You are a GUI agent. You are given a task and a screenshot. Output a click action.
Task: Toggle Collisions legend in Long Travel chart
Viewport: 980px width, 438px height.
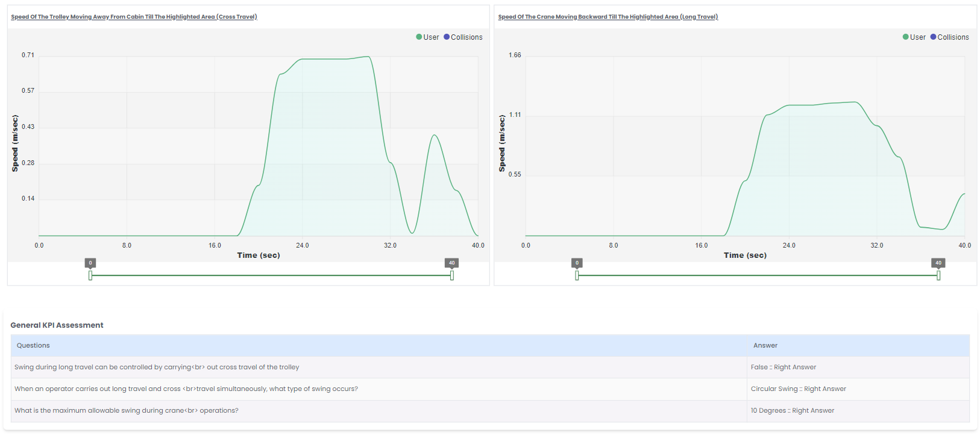pos(949,37)
